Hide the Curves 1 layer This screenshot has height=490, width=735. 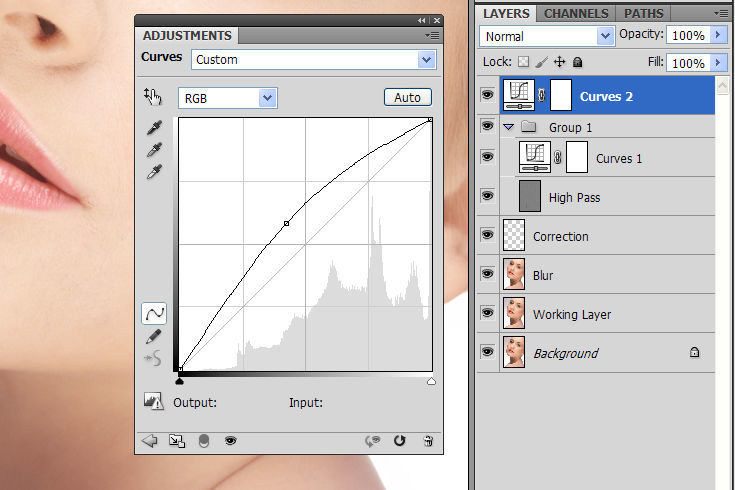[488, 157]
